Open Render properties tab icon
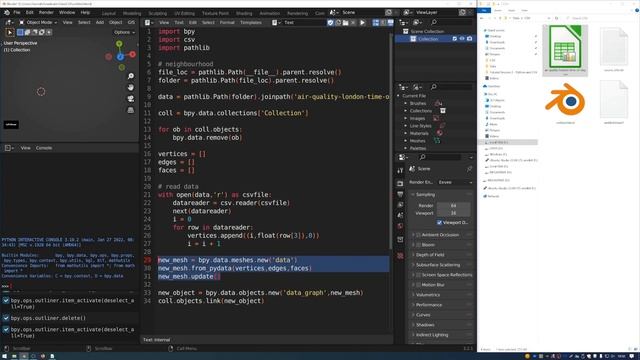Screen dimensions: 640x360 coord(400,184)
